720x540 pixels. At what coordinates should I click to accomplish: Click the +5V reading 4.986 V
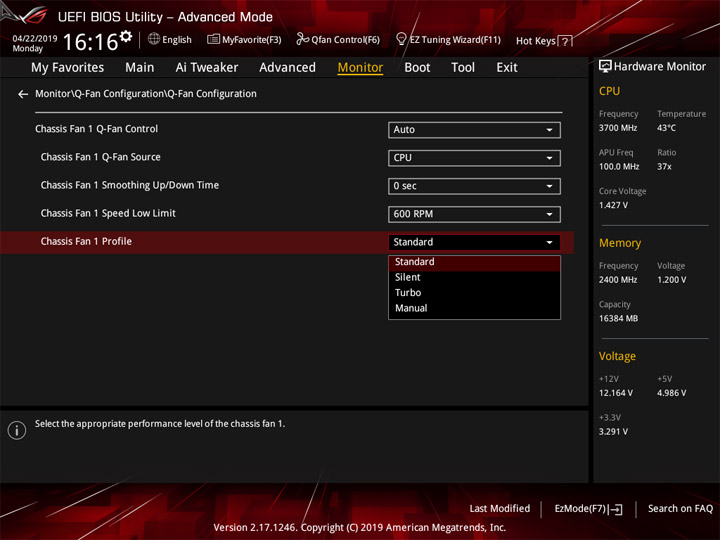pos(671,394)
